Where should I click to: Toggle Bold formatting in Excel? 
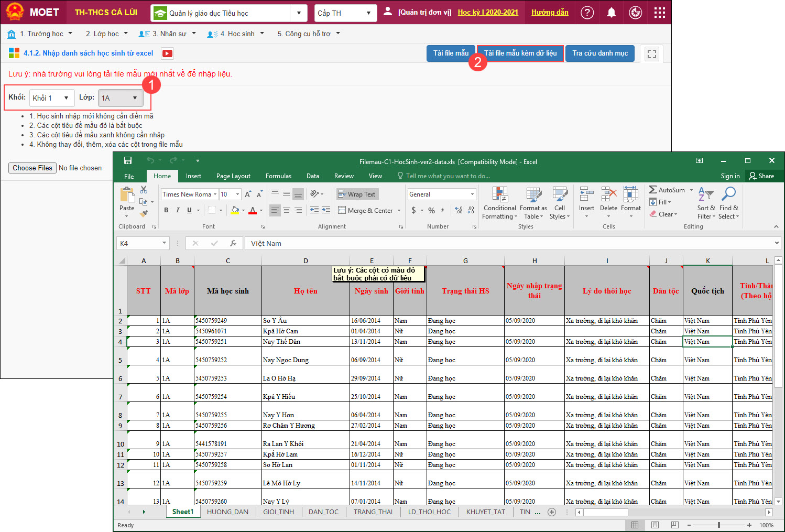point(166,210)
